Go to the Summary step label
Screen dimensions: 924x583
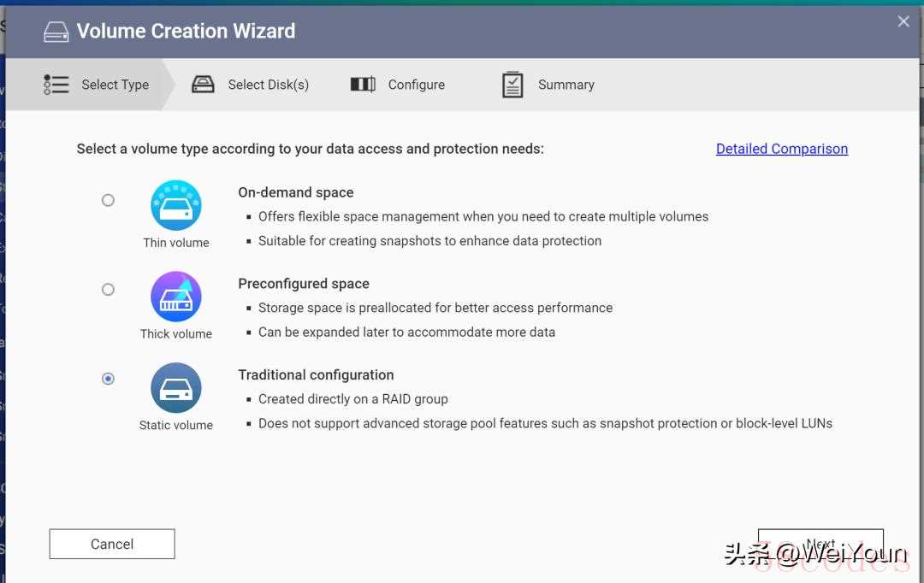566,85
